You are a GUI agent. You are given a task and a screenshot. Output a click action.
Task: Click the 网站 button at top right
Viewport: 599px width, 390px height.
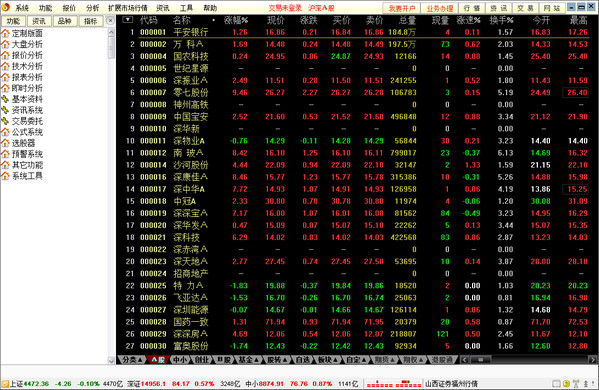pos(552,8)
